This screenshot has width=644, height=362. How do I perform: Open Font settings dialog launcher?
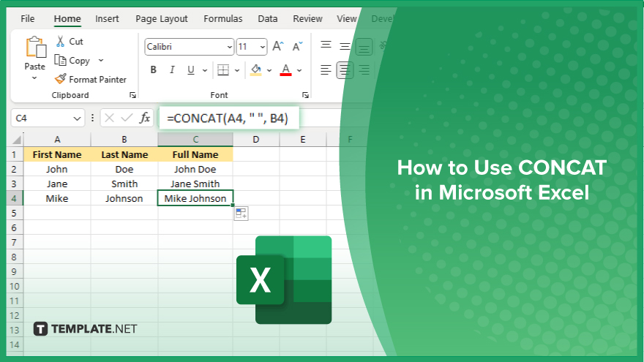(x=305, y=95)
